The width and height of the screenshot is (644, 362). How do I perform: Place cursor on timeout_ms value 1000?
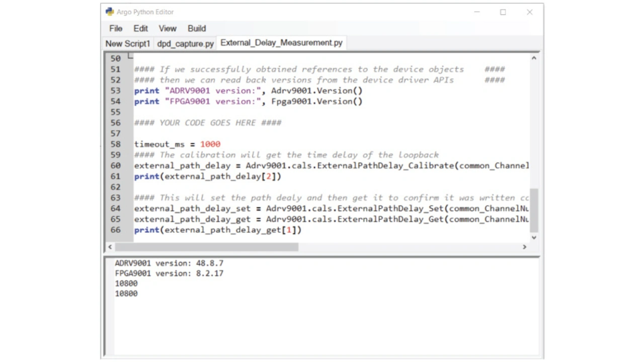[210, 144]
